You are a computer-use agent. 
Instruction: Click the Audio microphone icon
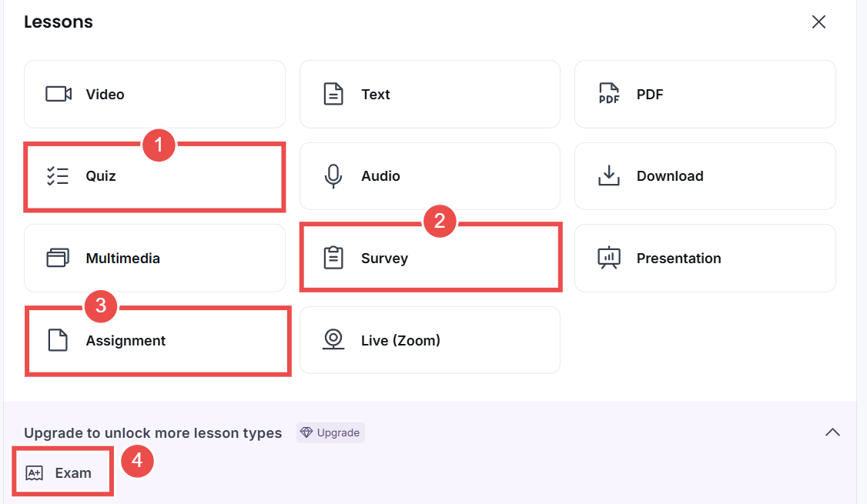coord(333,176)
